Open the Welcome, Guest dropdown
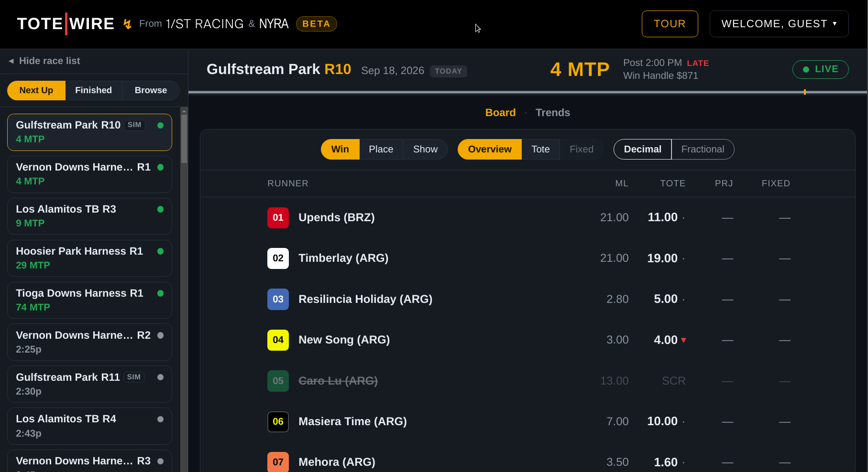Image resolution: width=868 pixels, height=472 pixels. [x=779, y=24]
